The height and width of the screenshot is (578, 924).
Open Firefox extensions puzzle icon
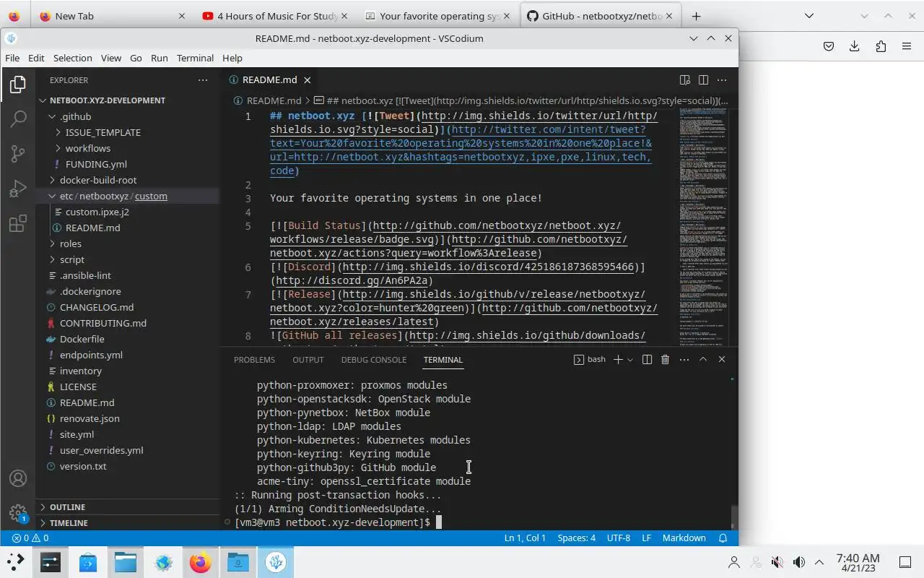tap(881, 46)
